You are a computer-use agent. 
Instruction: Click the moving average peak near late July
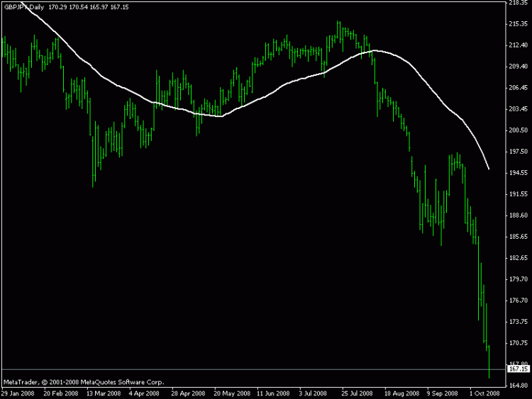point(375,51)
